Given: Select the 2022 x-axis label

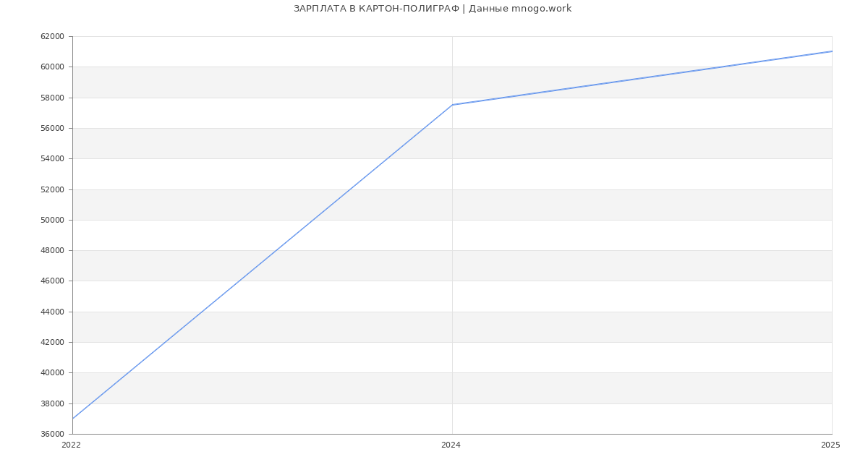Looking at the screenshot, I should click(x=72, y=445).
